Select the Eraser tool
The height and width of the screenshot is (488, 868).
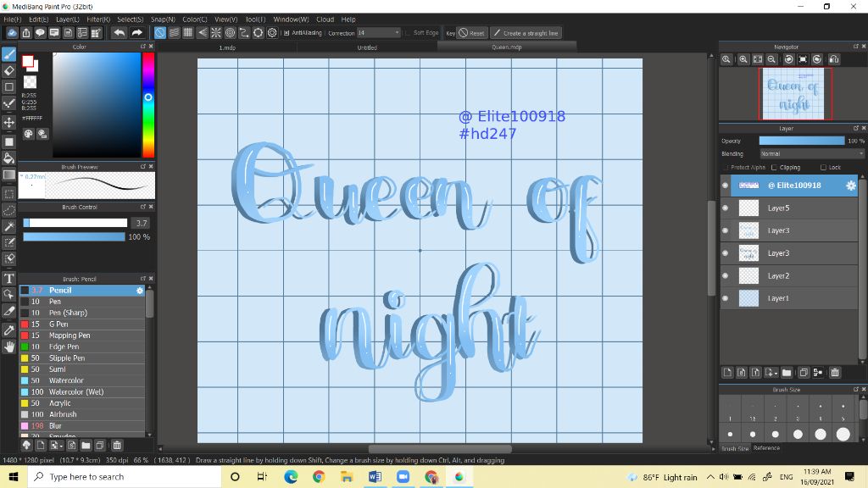(x=8, y=70)
